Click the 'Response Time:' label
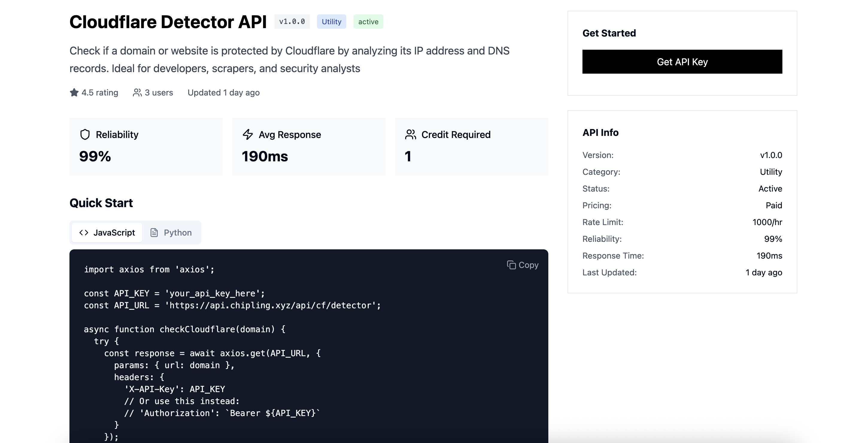Image resolution: width=868 pixels, height=443 pixels. (x=613, y=256)
